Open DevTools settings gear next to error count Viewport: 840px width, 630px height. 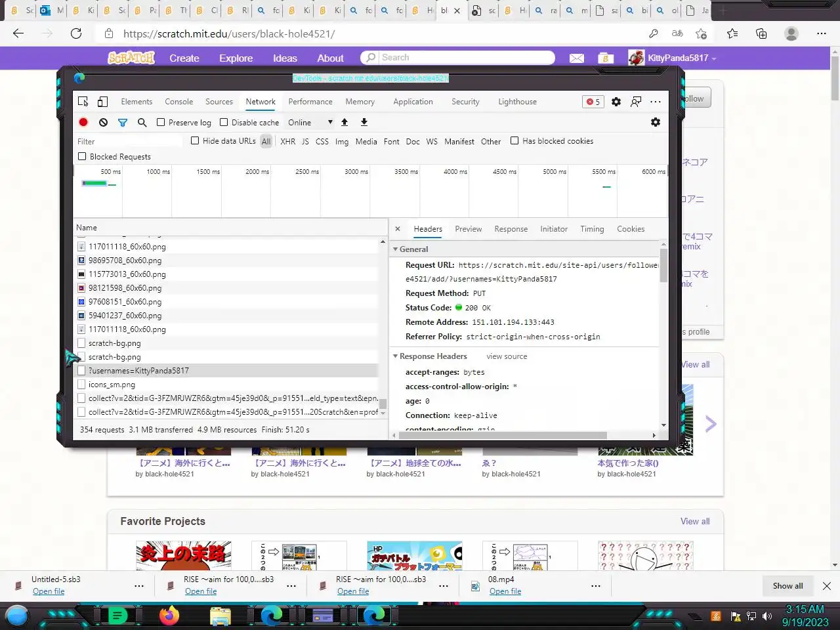[x=616, y=102]
